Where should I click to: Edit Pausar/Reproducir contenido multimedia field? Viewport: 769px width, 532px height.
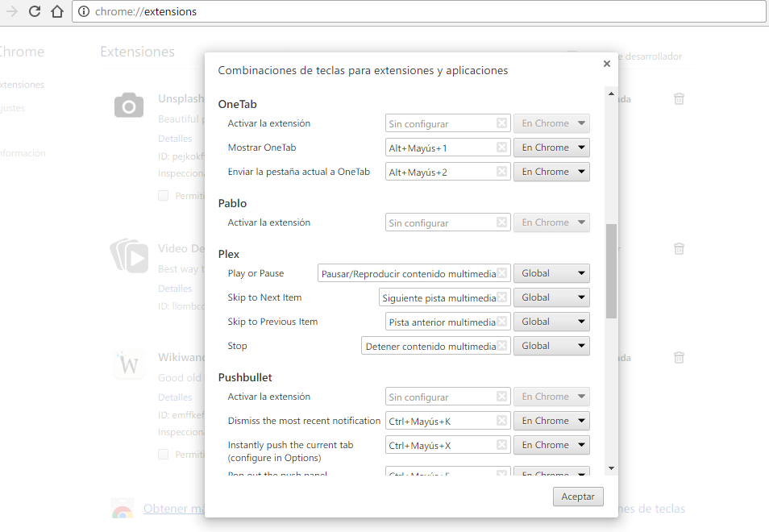[414, 273]
